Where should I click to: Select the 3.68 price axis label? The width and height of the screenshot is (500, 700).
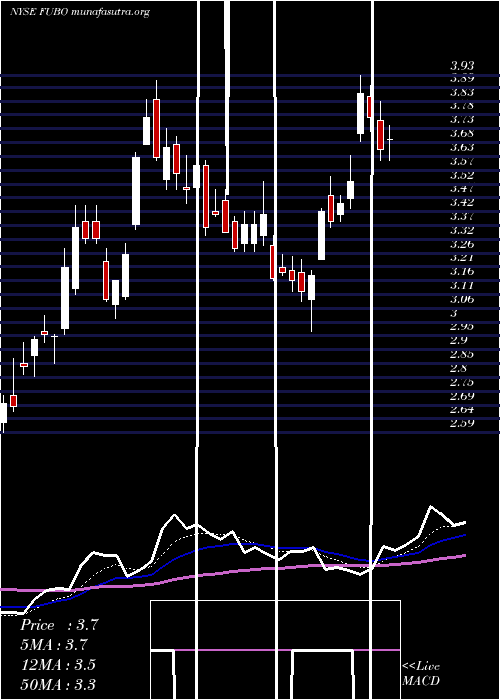[x=462, y=134]
